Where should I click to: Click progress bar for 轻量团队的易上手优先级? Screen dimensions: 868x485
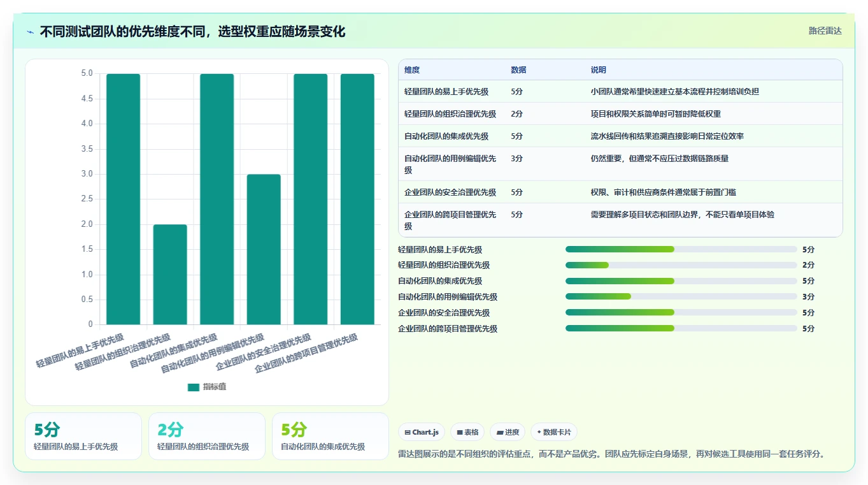tap(681, 249)
